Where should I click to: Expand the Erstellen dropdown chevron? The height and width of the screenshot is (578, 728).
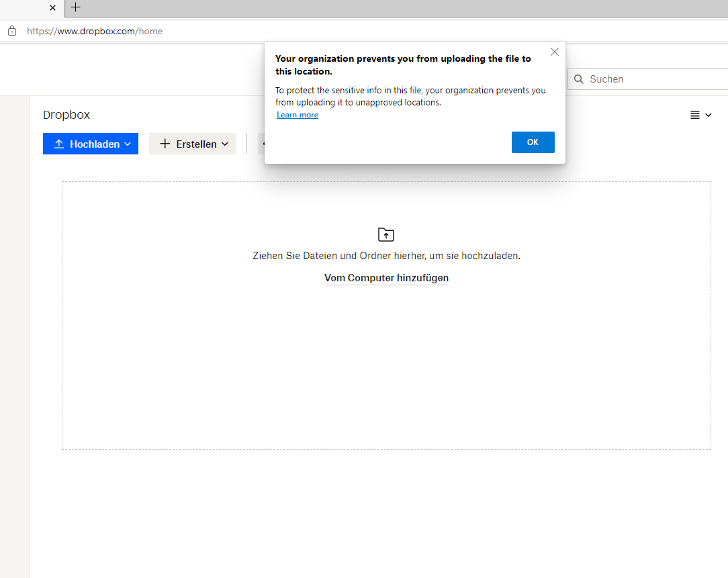click(225, 144)
